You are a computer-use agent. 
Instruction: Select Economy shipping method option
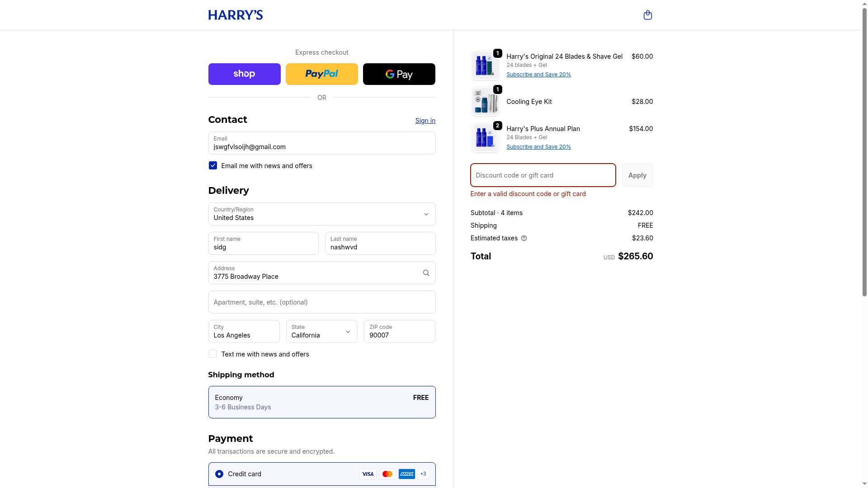pyautogui.click(x=321, y=402)
